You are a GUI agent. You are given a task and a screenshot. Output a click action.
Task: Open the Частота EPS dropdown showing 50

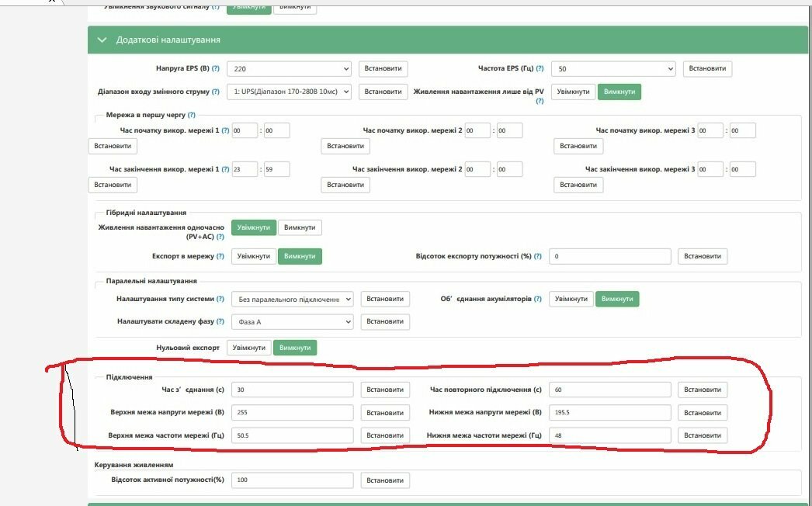coord(613,68)
